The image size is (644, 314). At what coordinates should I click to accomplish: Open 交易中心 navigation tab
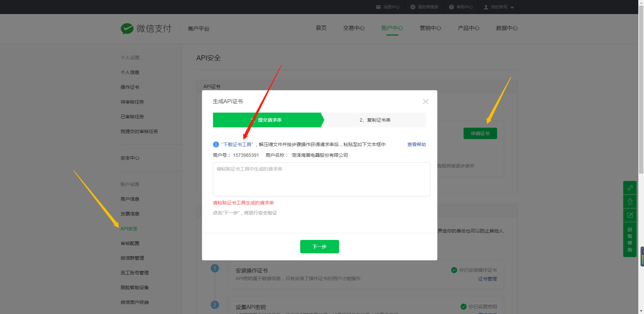pyautogui.click(x=354, y=28)
